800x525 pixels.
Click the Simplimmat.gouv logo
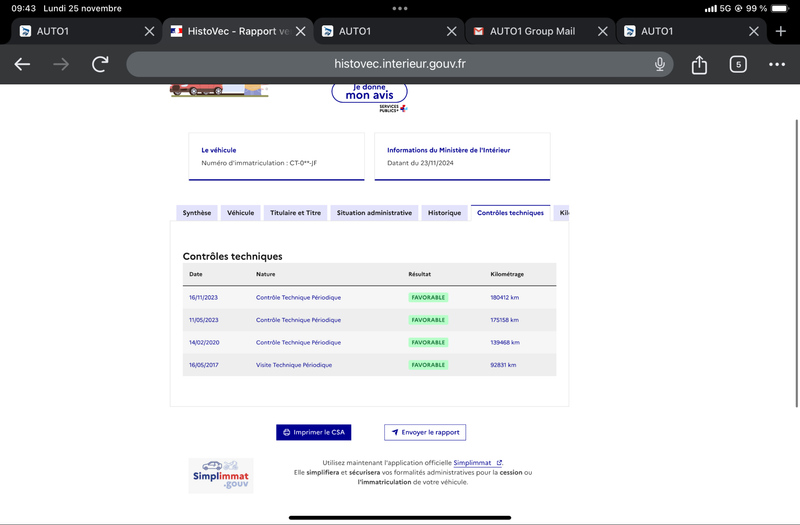(x=221, y=476)
